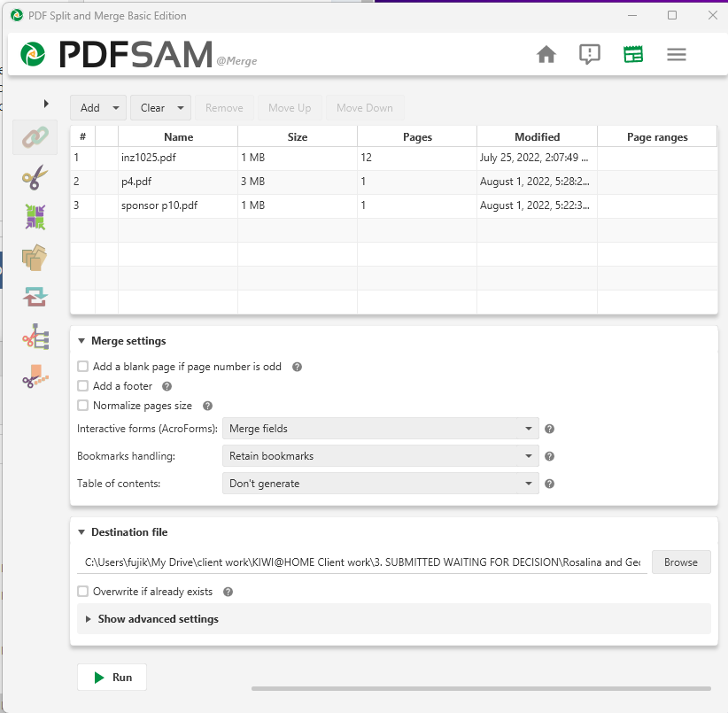Open the Split tool with scissors icon
Viewport: 728px width, 713px height.
35,178
